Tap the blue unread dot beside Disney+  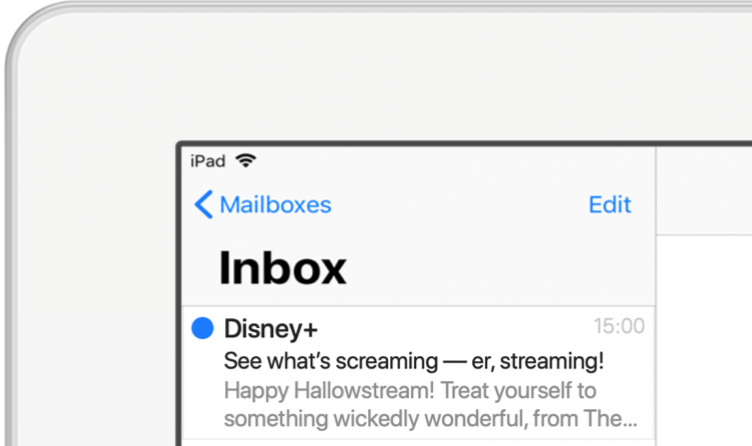(202, 329)
